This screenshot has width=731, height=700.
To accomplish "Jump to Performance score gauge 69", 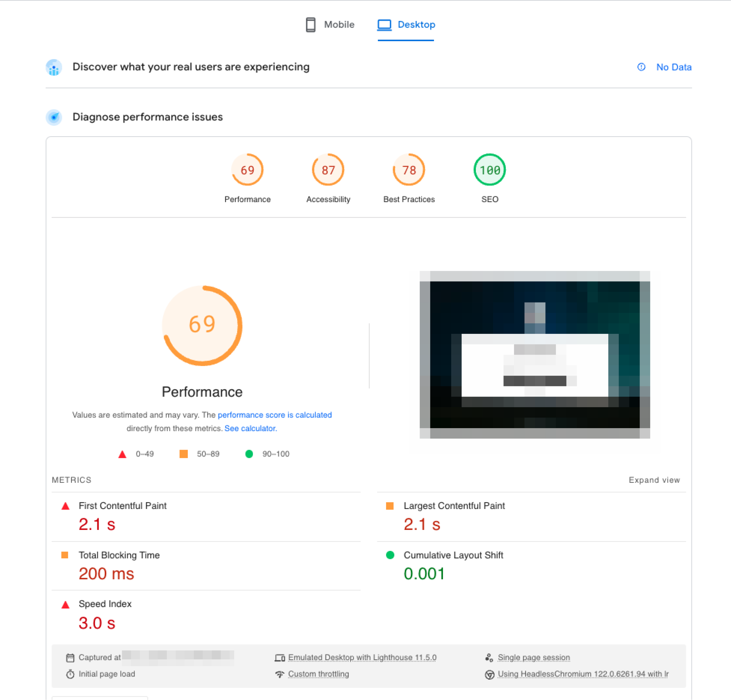I will [247, 170].
